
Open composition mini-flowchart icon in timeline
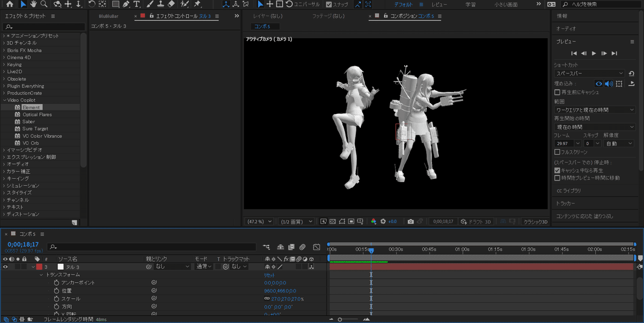click(x=267, y=247)
